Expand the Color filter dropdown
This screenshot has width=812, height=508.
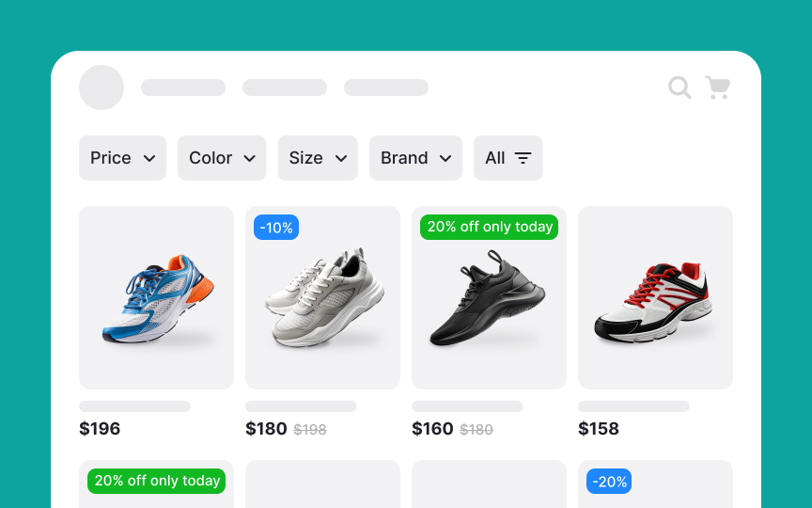[x=222, y=158]
